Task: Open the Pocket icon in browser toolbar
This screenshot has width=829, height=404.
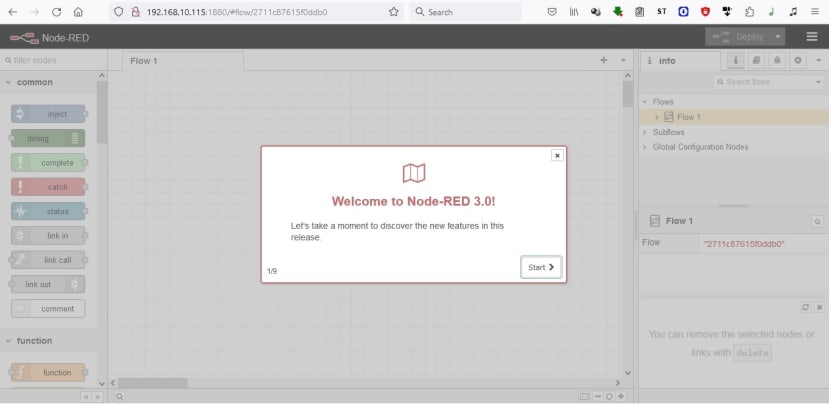Action: (x=551, y=12)
